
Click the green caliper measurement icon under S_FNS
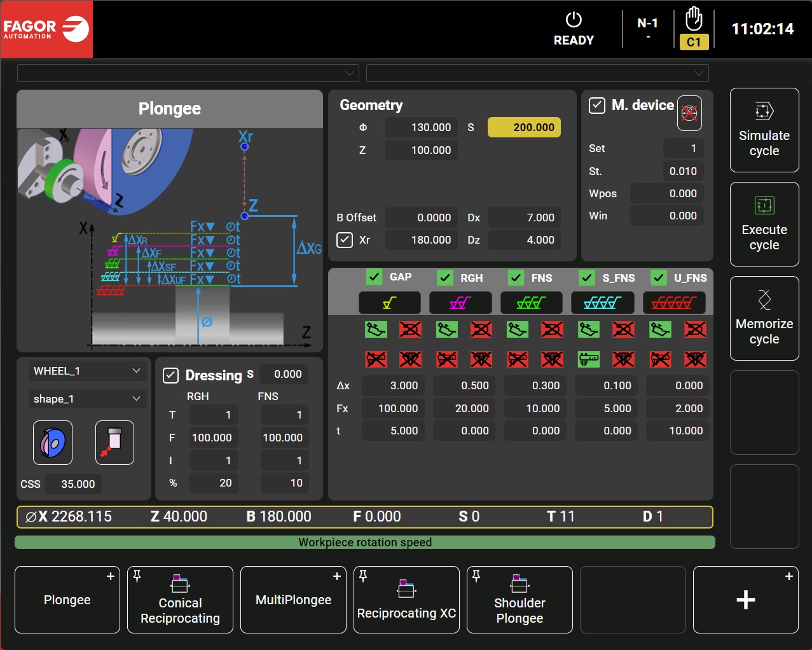coord(589,359)
